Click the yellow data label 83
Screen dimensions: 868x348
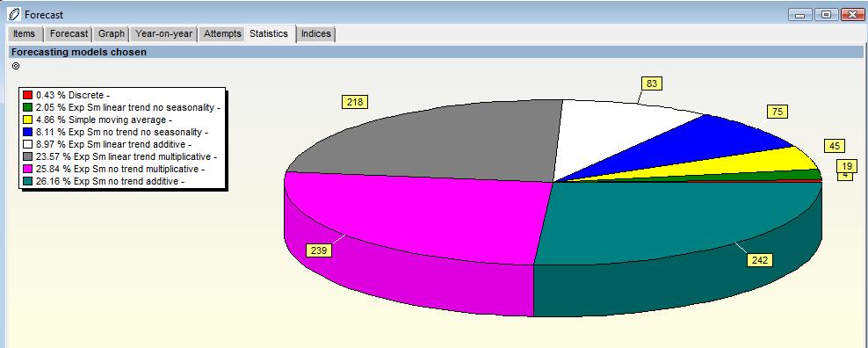pos(652,83)
